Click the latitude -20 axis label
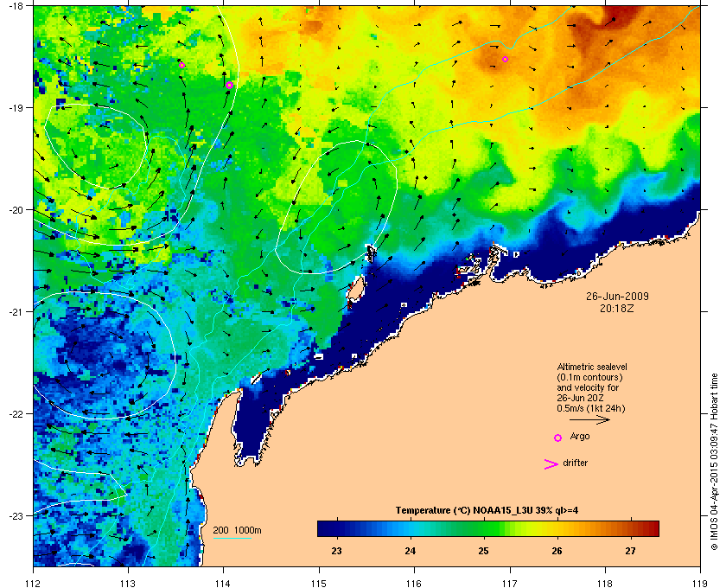This screenshot has width=726, height=588. tap(16, 210)
